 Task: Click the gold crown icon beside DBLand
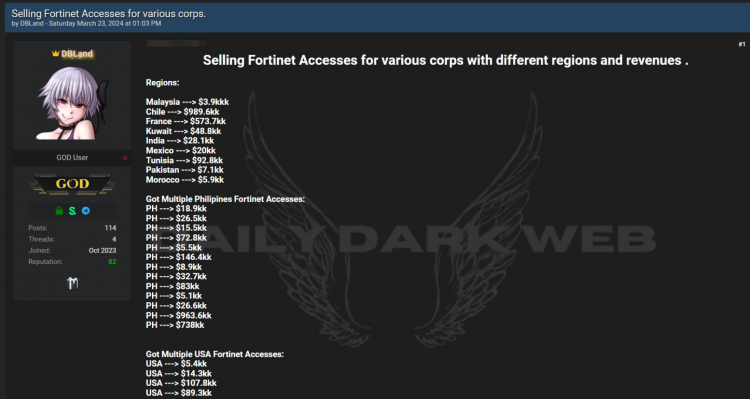pyautogui.click(x=55, y=54)
